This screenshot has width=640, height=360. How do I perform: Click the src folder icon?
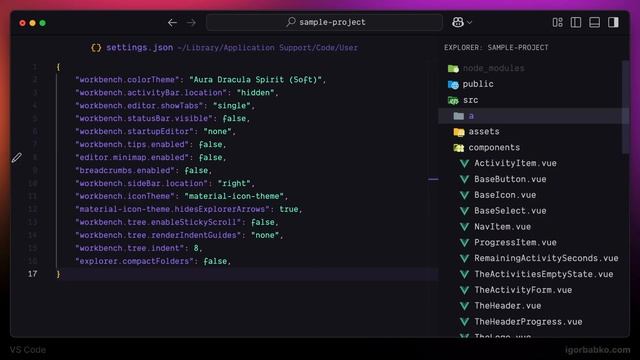point(453,100)
